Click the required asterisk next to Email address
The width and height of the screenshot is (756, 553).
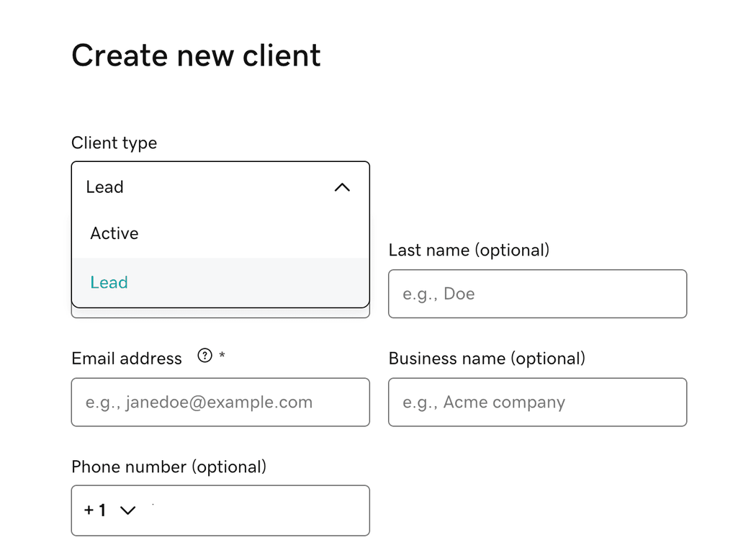(222, 356)
